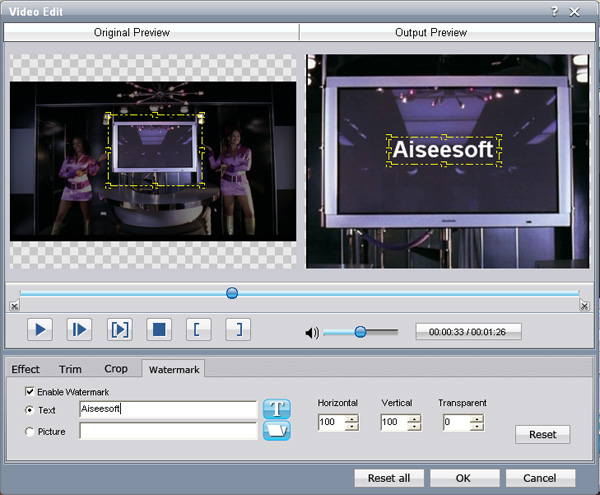The image size is (600, 495).
Task: Click the Next Frame step button
Action: click(79, 329)
